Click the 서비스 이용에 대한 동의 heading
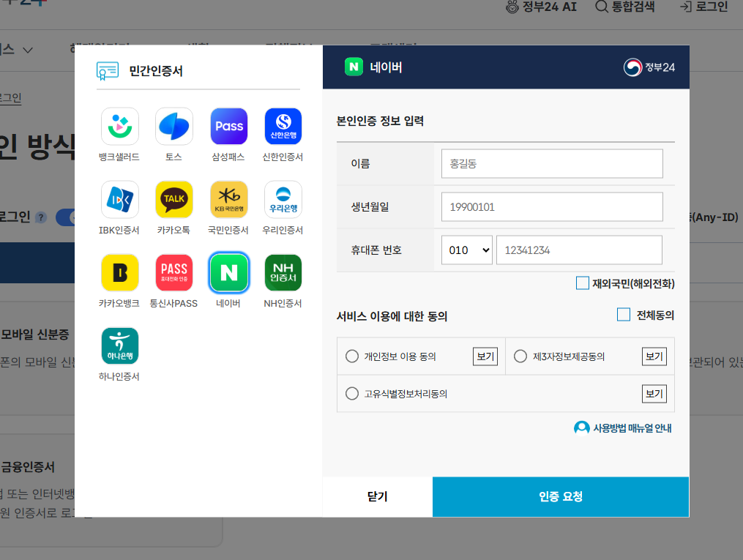743x560 pixels. 392,316
